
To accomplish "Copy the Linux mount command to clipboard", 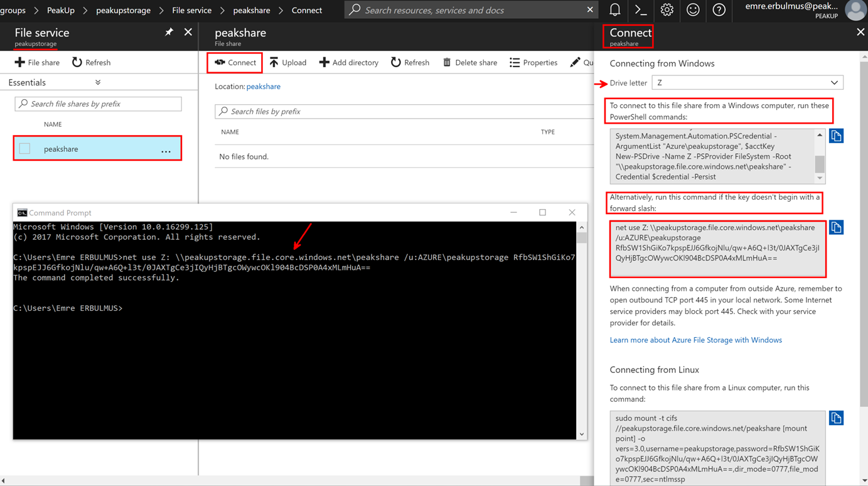I will tap(836, 418).
